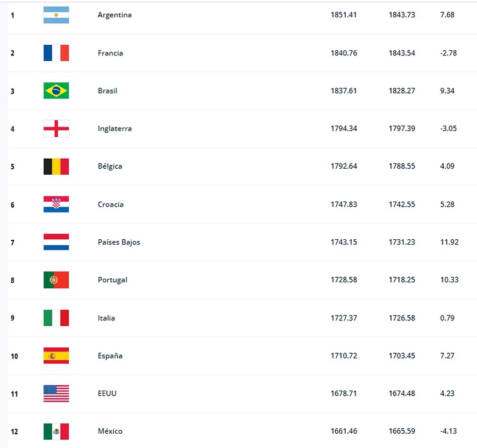
Task: Click Portugal's points change 10.33
Action: coord(450,280)
